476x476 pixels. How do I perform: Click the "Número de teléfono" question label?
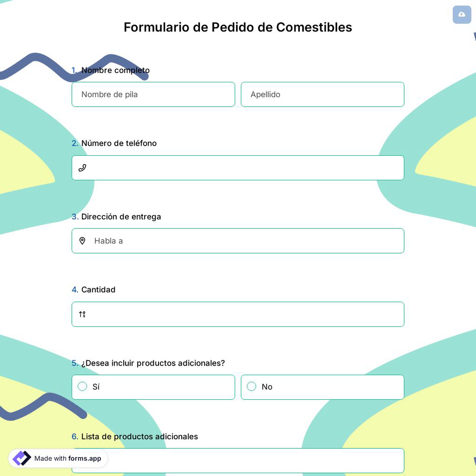(119, 143)
